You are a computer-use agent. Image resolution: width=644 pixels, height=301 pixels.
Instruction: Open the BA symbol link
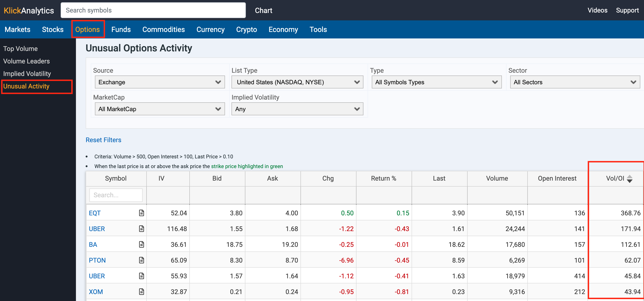tap(93, 245)
